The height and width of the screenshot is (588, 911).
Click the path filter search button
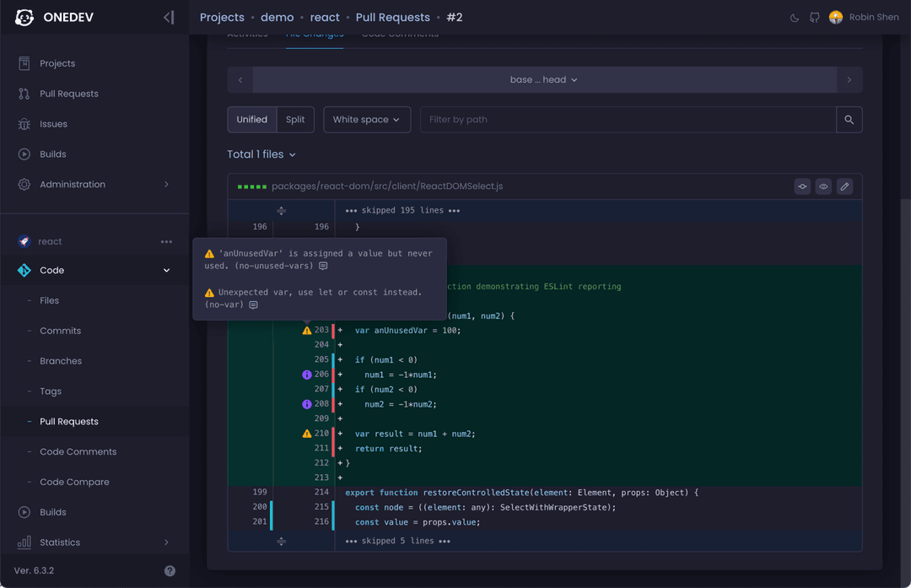click(x=849, y=119)
